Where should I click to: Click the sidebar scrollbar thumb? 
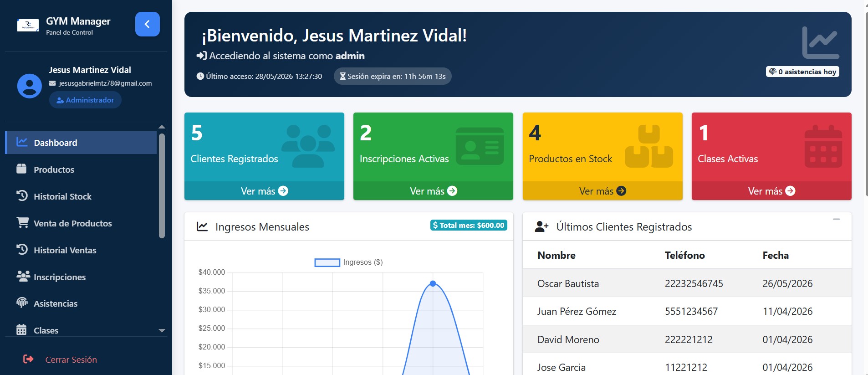click(162, 185)
